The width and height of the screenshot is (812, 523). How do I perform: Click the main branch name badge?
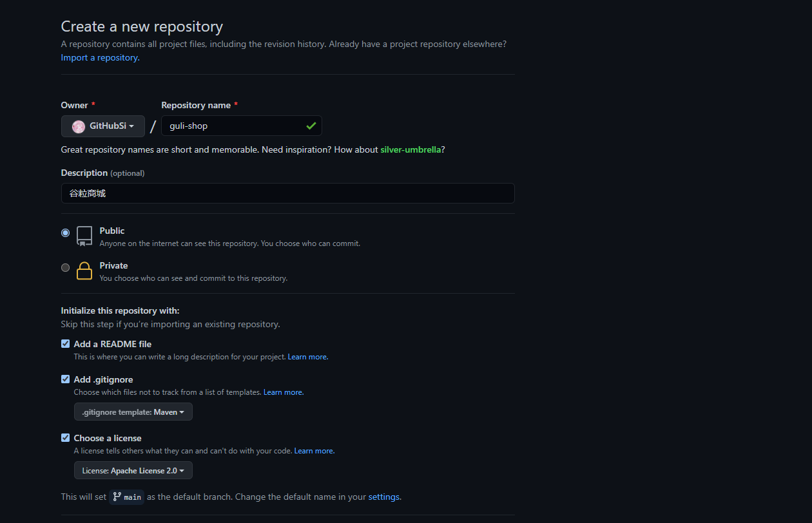coord(126,497)
